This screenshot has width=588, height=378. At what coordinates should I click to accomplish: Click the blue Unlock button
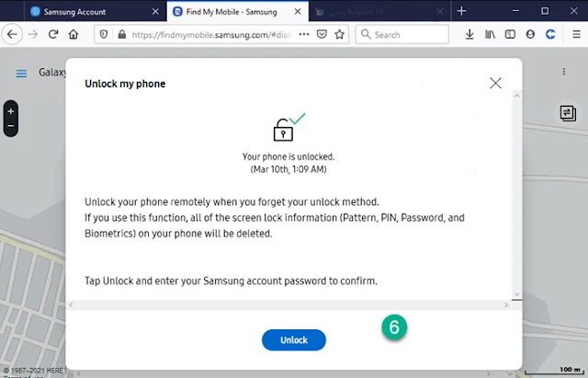tap(294, 339)
